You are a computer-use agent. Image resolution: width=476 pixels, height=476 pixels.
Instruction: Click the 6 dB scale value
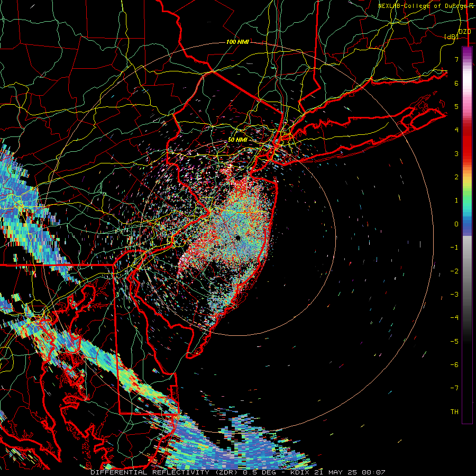(x=456, y=83)
